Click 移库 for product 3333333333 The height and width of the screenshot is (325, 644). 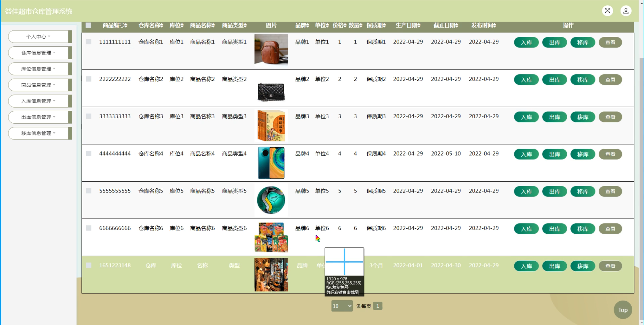pos(583,117)
